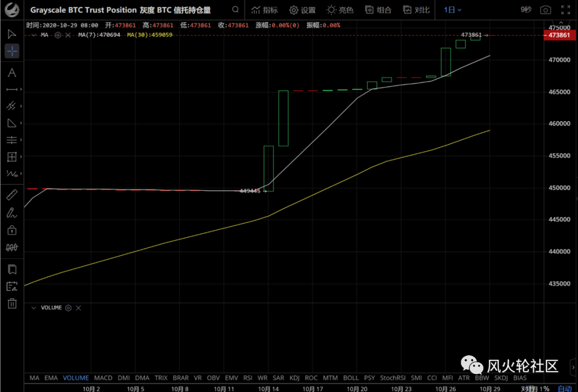The width and height of the screenshot is (578, 392).
Task: Toggle the 亮色 light theme
Action: click(x=340, y=10)
